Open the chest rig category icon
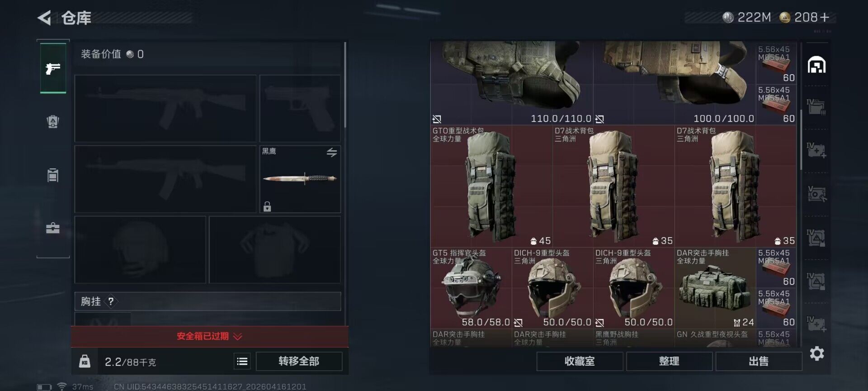This screenshot has width=868, height=391. click(53, 175)
